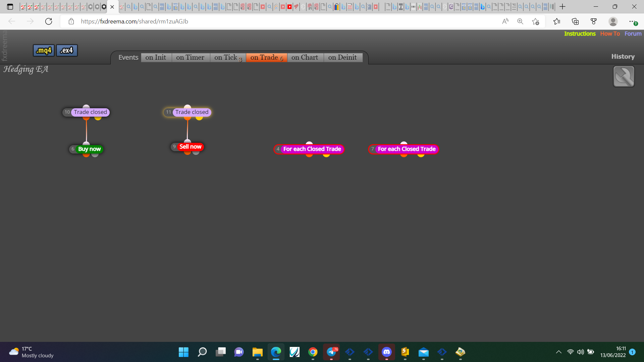
Task: Close the current browser tab
Action: [112, 7]
